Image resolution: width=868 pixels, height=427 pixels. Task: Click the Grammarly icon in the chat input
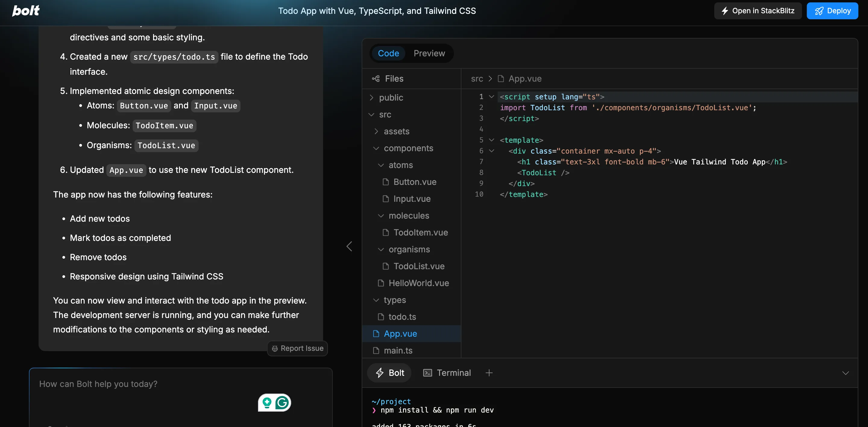pyautogui.click(x=283, y=402)
